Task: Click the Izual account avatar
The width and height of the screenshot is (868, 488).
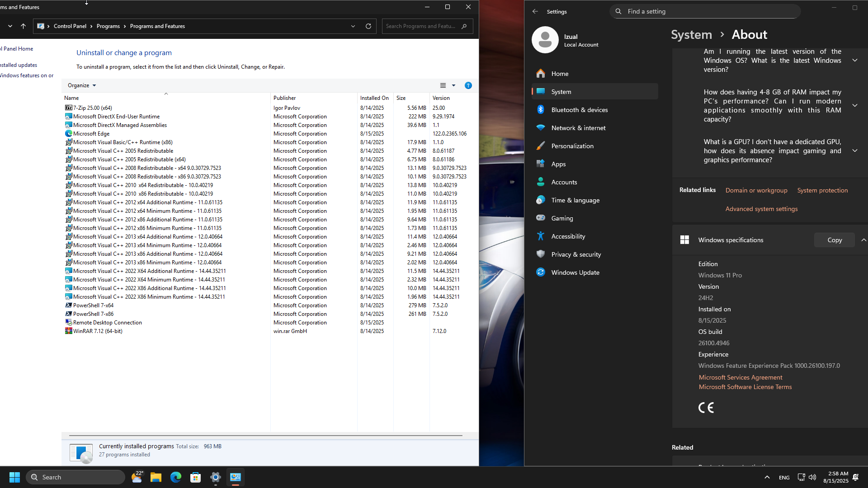Action: [x=545, y=40]
